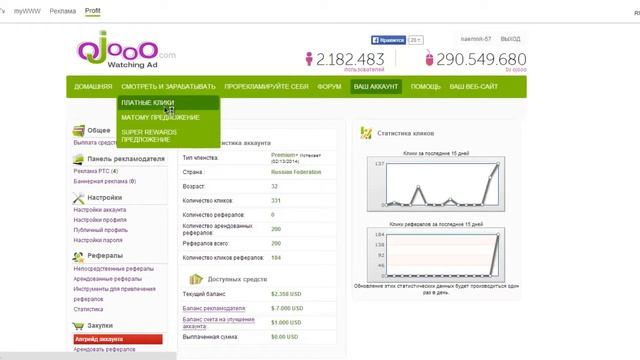This screenshot has height=360, width=640.
Task: Open the Profit tab at top
Action: (x=93, y=11)
